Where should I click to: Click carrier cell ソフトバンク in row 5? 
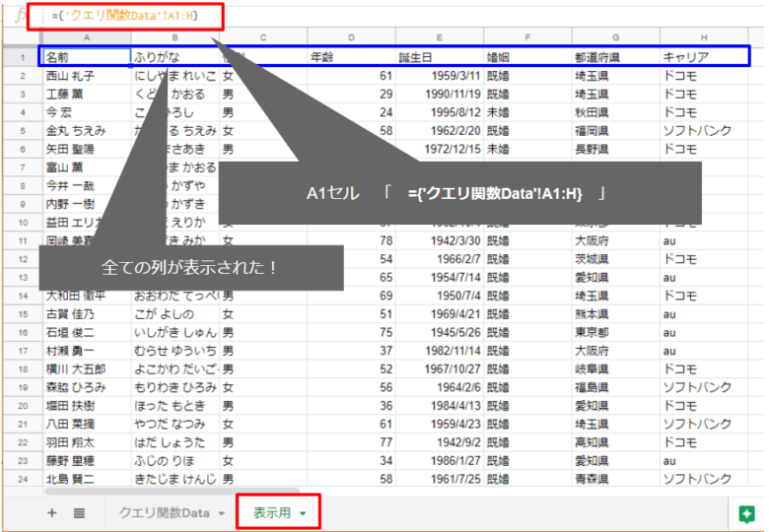[x=704, y=131]
